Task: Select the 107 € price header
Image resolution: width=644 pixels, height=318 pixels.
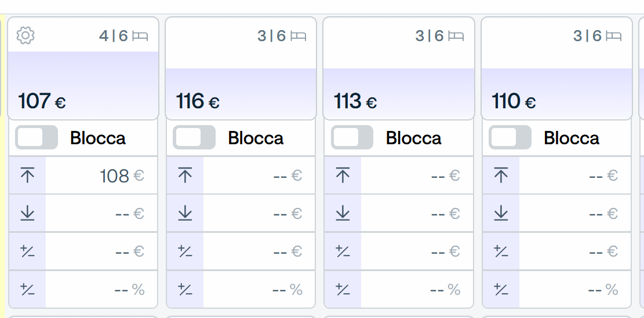Action: [42, 101]
